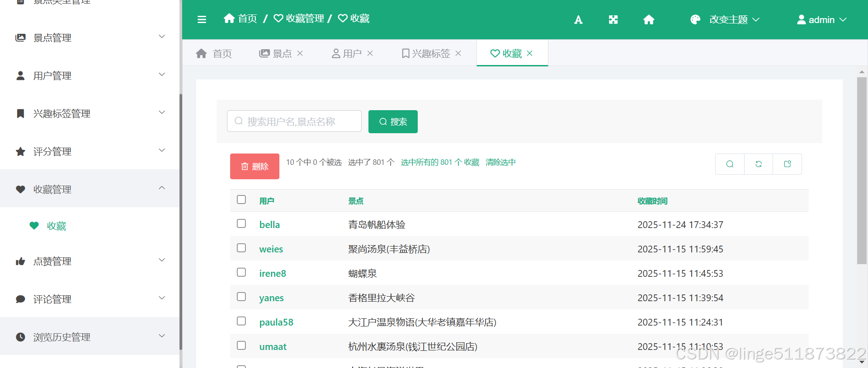Open user link paula58
This screenshot has width=868, height=368.
point(276,322)
